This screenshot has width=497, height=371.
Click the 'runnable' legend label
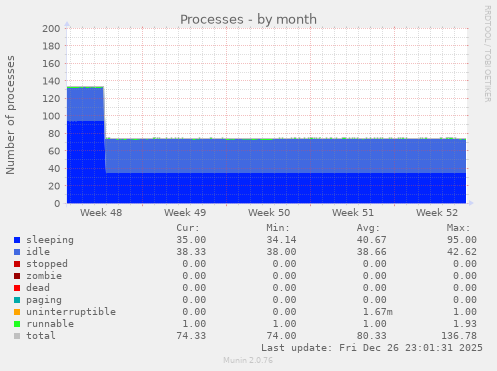pyautogui.click(x=50, y=324)
